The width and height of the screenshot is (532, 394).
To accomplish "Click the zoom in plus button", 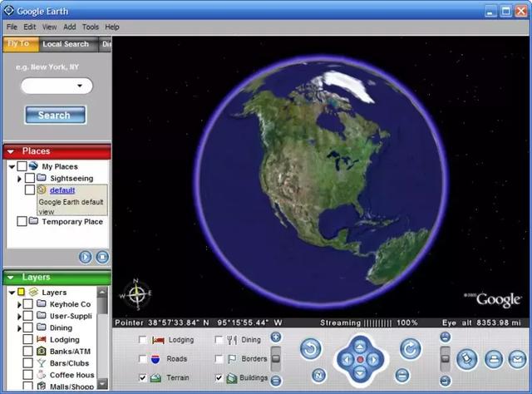I will point(276,337).
